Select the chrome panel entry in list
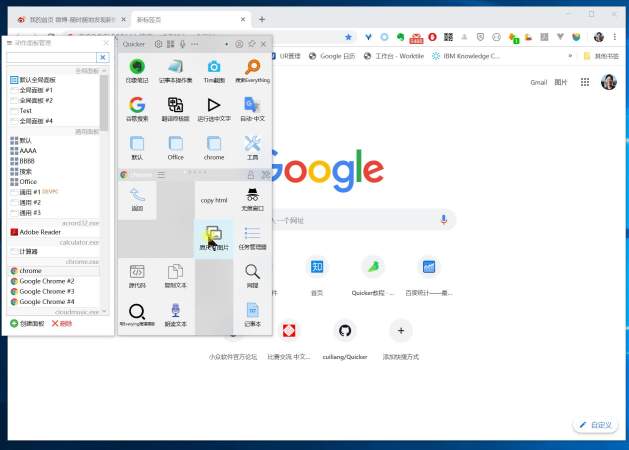Screen dimensions: 629x450 point(54,271)
